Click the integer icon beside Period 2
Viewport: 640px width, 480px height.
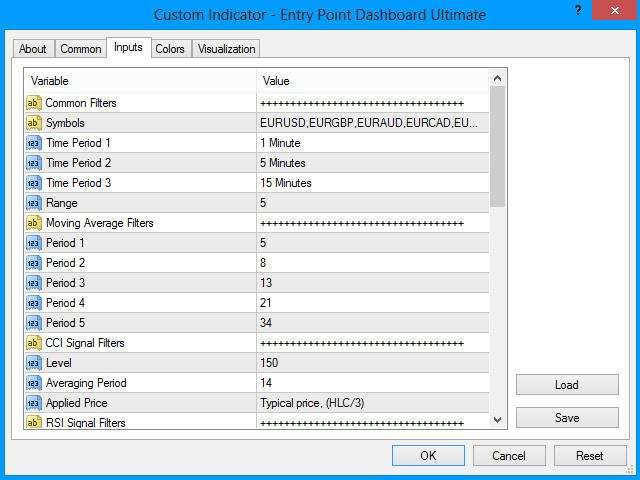pyautogui.click(x=34, y=263)
